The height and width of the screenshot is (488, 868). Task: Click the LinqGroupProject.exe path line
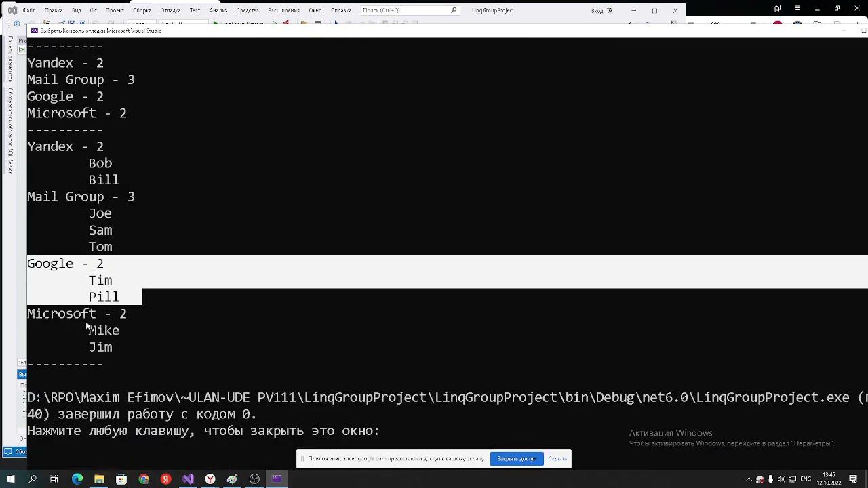click(448, 398)
